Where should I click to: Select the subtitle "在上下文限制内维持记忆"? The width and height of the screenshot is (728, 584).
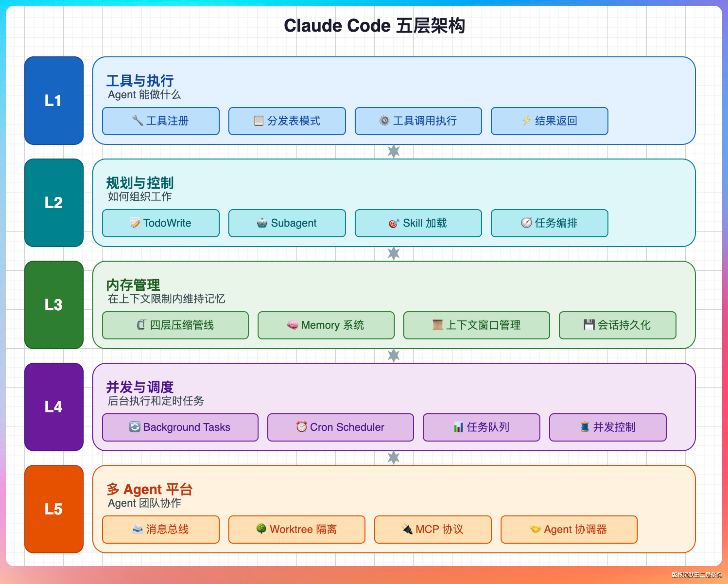pos(166,299)
